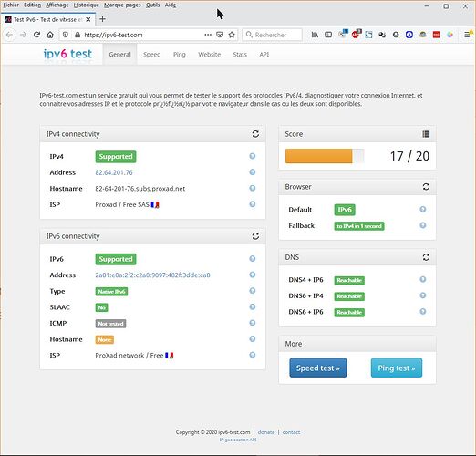The width and height of the screenshot is (476, 456).
Task: Click the info icon beside ICMP
Action: pos(253,323)
